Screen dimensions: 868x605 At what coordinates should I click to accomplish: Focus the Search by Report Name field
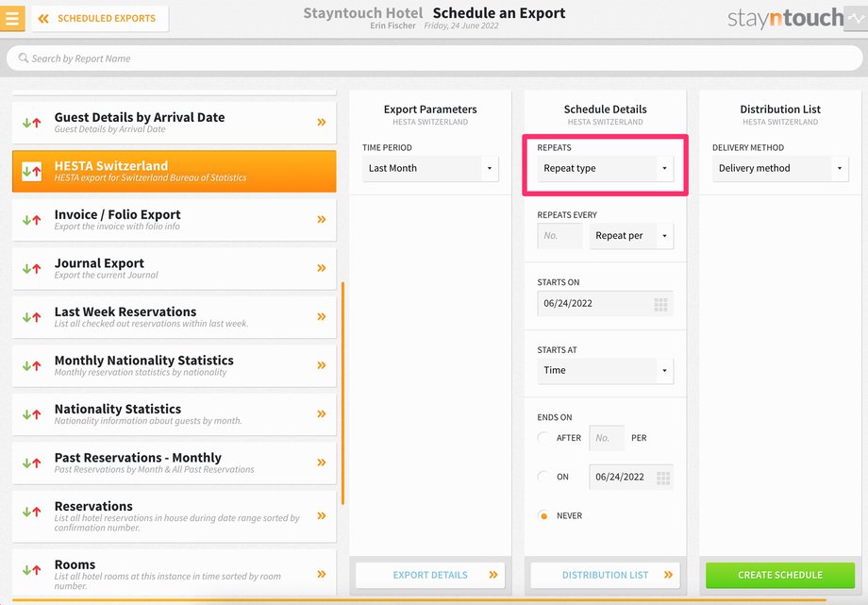[434, 59]
